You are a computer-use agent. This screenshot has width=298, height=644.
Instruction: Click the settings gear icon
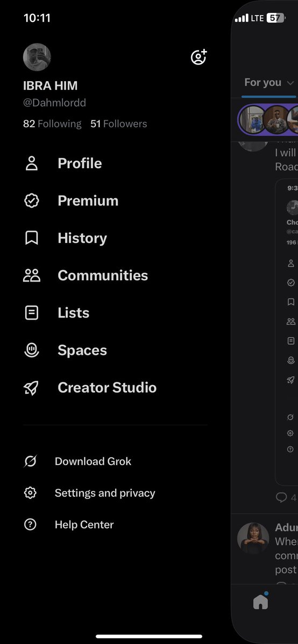[x=30, y=493]
